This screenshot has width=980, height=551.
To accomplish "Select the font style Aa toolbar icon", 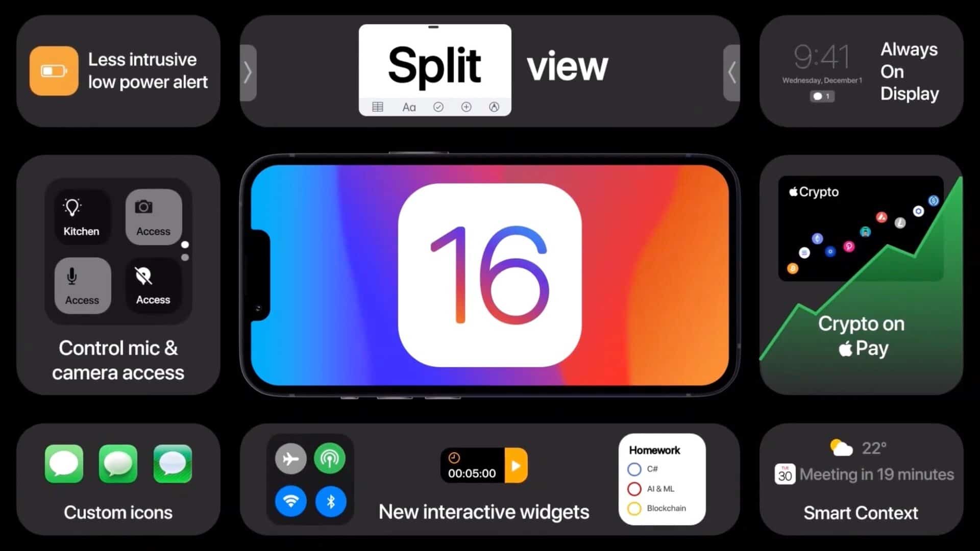I will (408, 106).
